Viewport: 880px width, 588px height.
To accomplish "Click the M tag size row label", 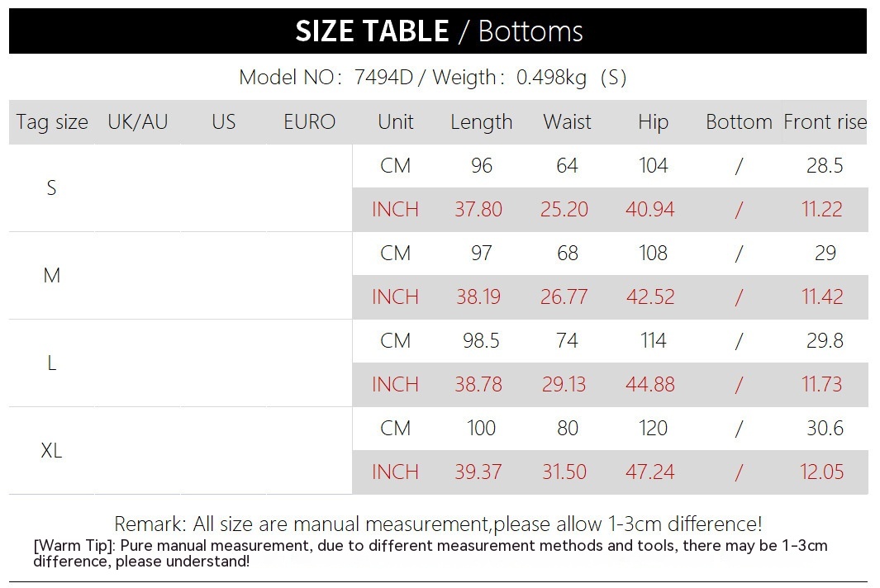I will [x=51, y=276].
